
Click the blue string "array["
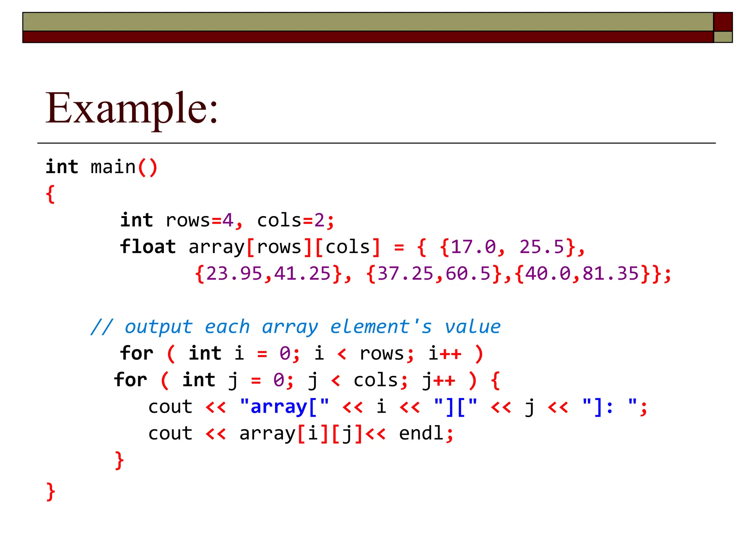click(x=285, y=407)
